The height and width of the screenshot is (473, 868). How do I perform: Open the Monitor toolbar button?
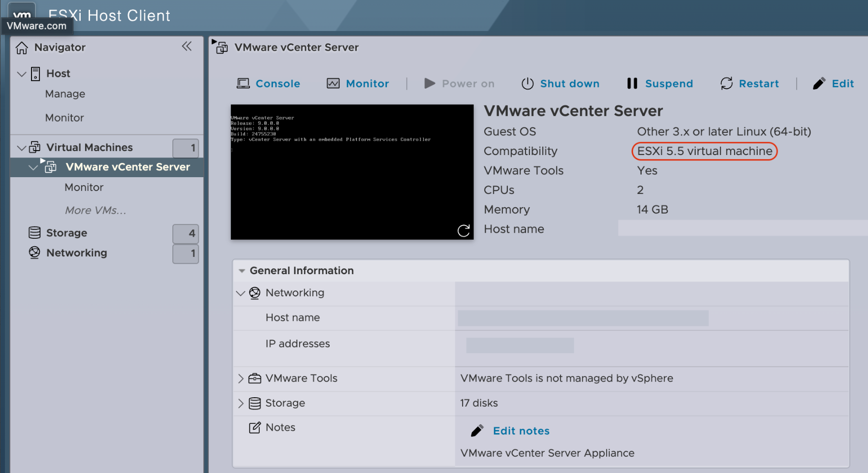358,84
